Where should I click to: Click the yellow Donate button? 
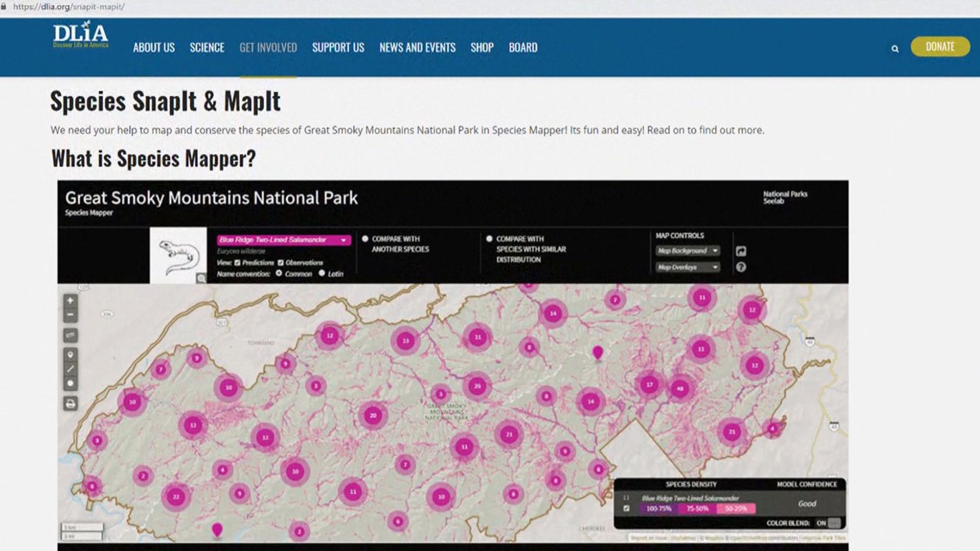coord(940,46)
